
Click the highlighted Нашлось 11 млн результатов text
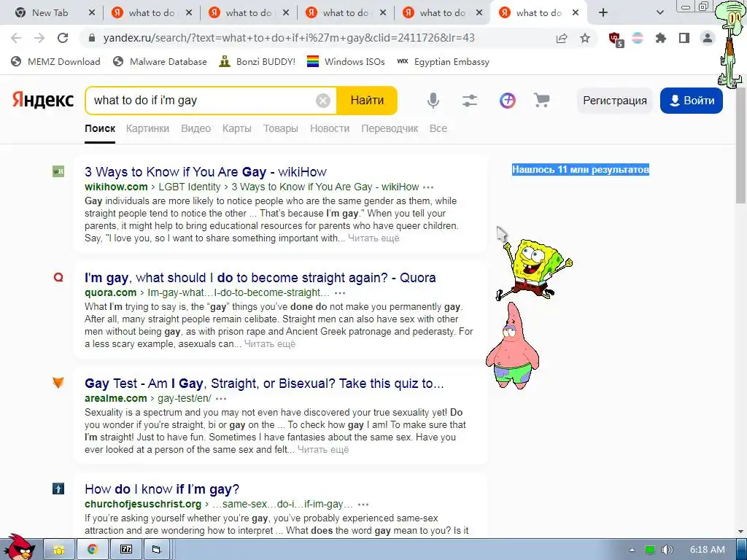pos(580,169)
